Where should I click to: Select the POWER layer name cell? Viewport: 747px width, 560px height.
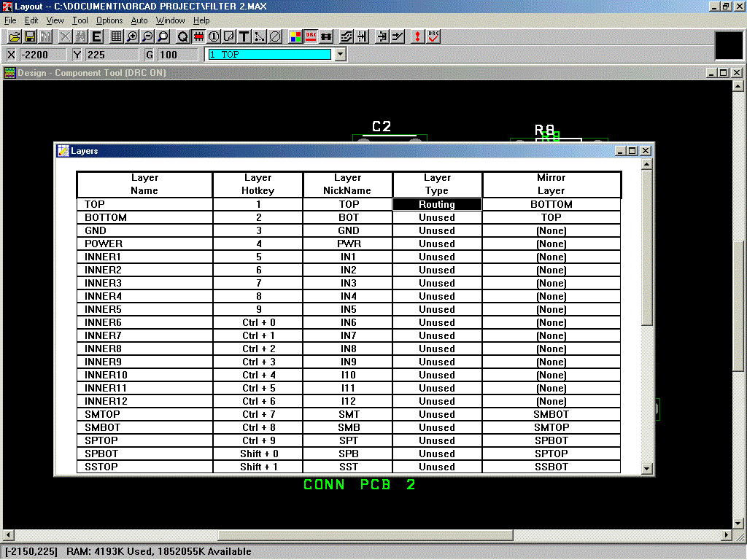coord(144,244)
